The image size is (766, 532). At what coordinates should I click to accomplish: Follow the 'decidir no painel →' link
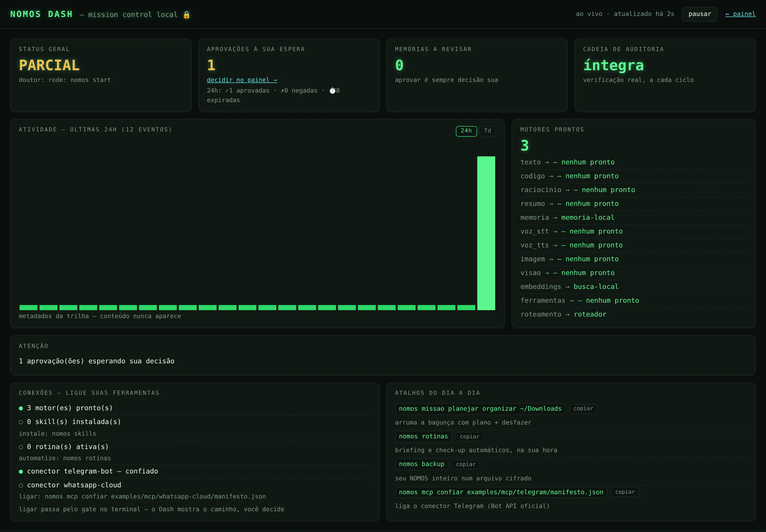(242, 80)
